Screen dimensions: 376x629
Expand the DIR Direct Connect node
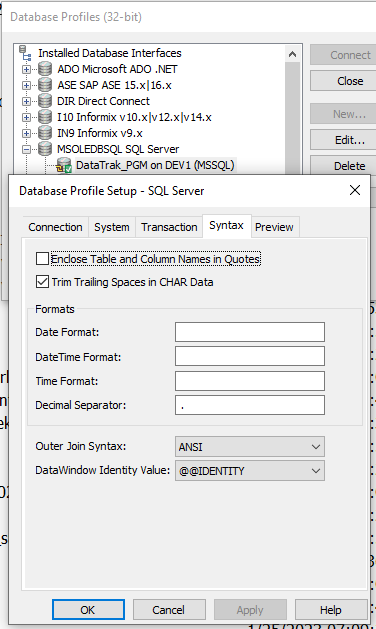(x=26, y=101)
